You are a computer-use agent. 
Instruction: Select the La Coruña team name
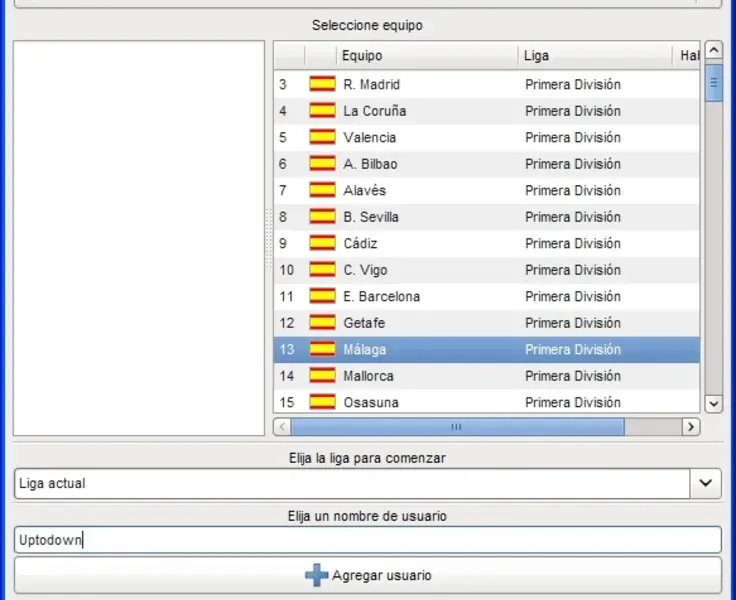375,111
